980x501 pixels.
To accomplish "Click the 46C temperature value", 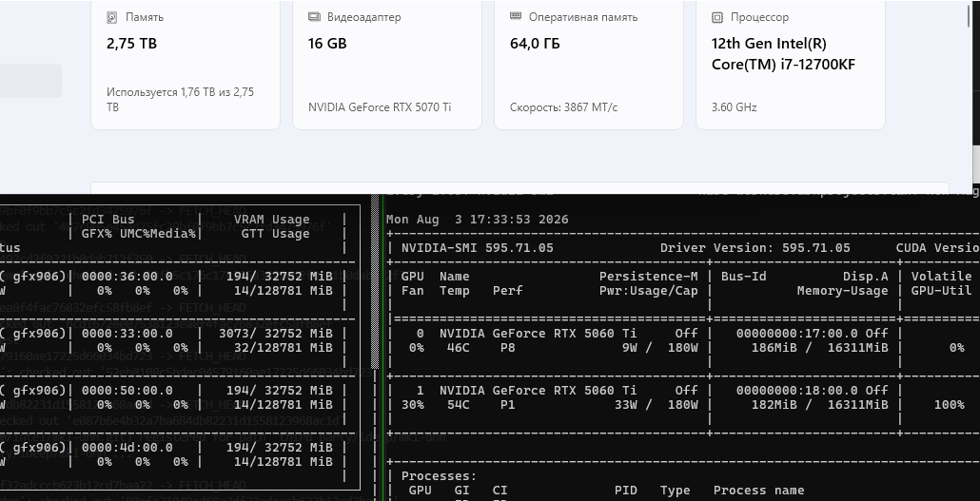I will (x=458, y=348).
